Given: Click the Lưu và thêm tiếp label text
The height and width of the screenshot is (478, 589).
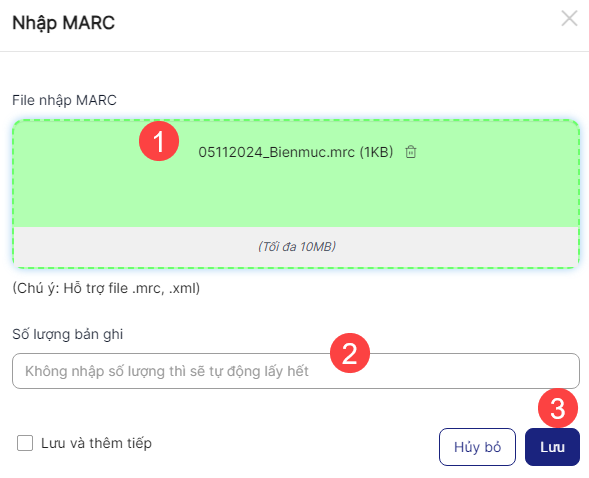Looking at the screenshot, I should point(96,443).
